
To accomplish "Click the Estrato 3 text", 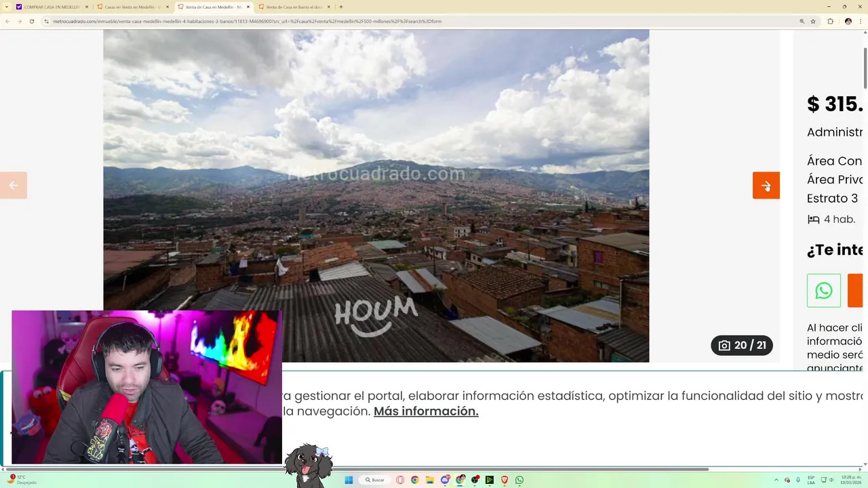I will point(832,199).
